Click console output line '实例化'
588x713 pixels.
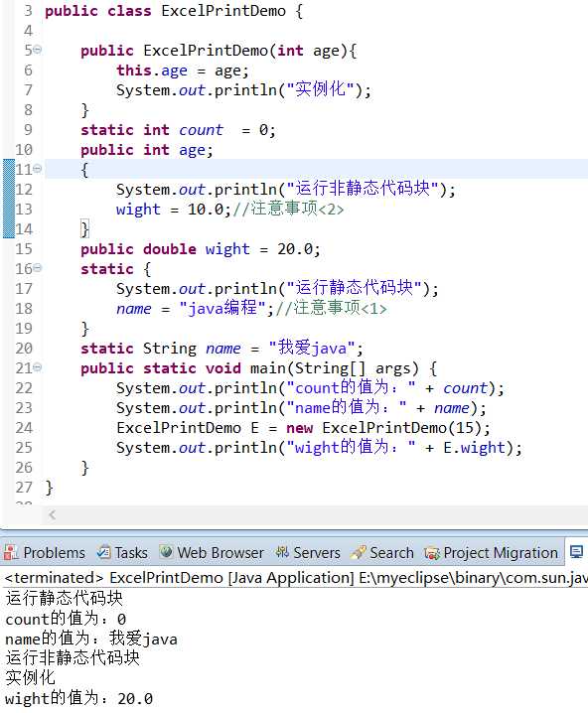coord(30,678)
